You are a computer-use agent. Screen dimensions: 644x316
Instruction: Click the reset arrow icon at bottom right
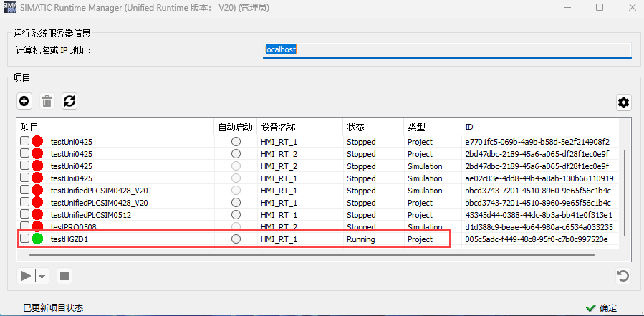(x=624, y=276)
